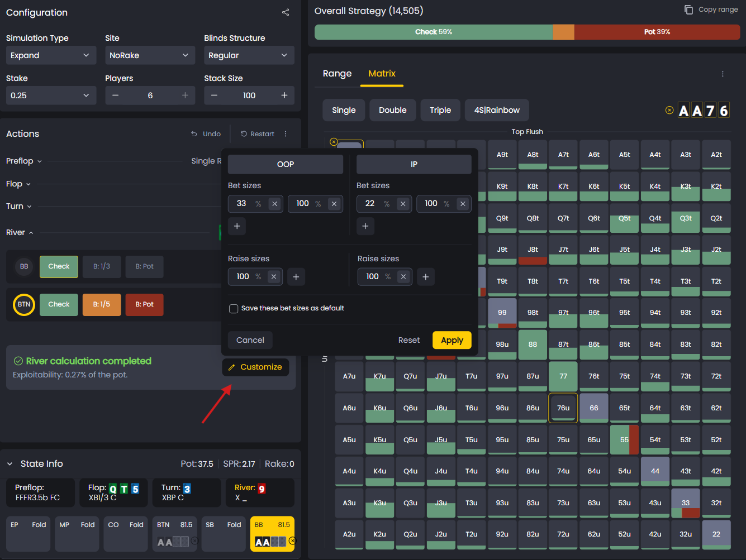Toggle the 4S|Rainbow view
Image resolution: width=746 pixels, height=560 pixels.
click(x=497, y=110)
